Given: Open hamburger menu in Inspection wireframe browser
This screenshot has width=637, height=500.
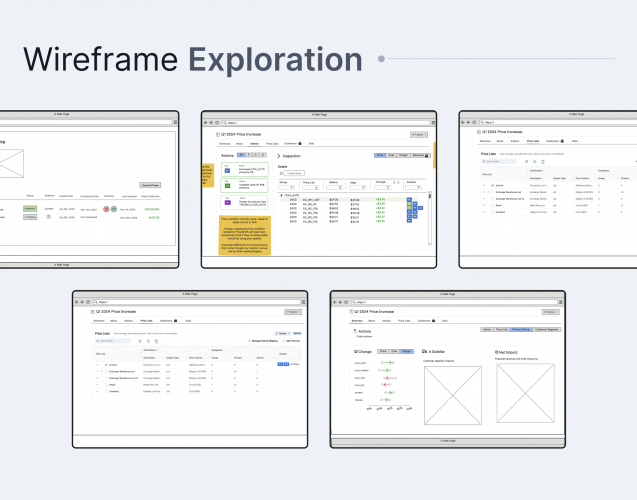Looking at the screenshot, I should (x=433, y=123).
